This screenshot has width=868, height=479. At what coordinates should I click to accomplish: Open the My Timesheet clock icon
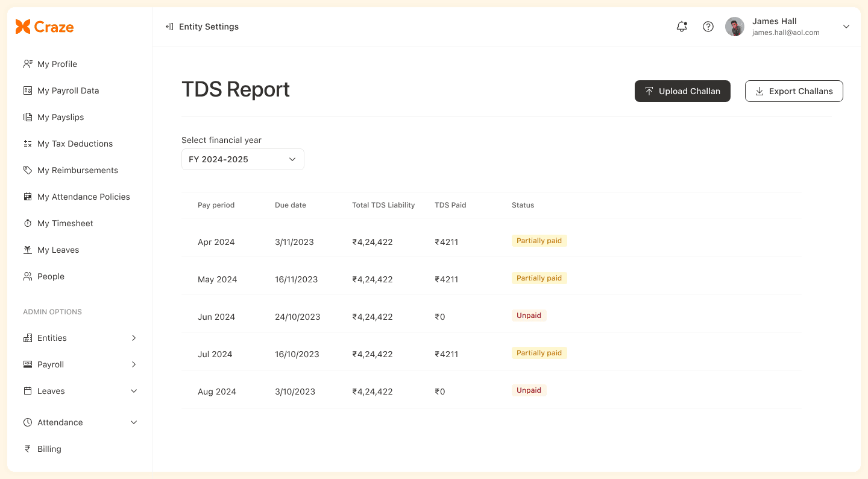click(x=28, y=223)
